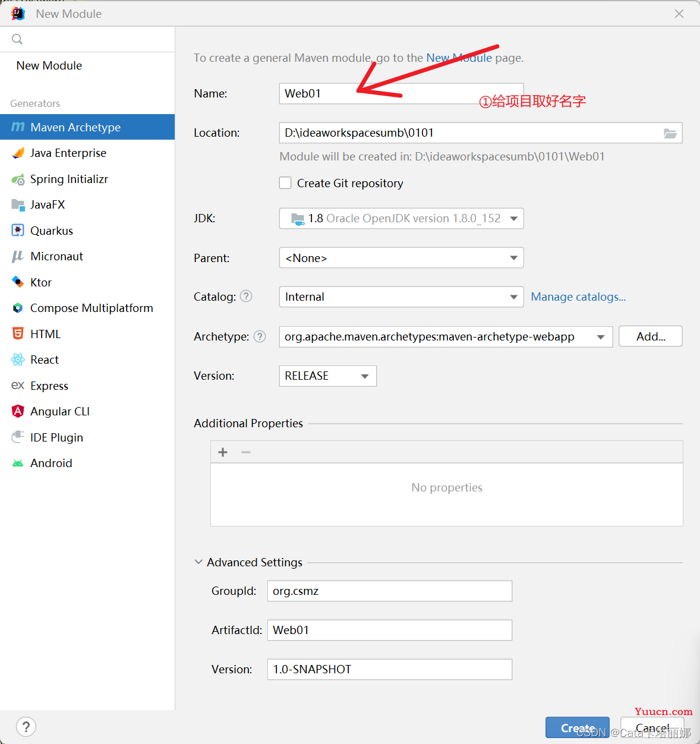Click the Angular CLI icon
This screenshot has width=700, height=744.
18,411
